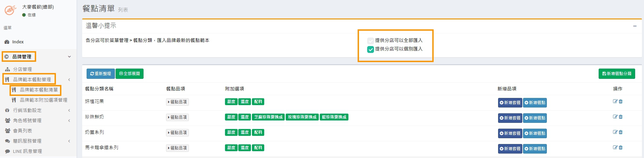The width and height of the screenshot is (644, 158).
Task: Click 芝麻珍珠要換成 green tag
Action: click(x=268, y=117)
